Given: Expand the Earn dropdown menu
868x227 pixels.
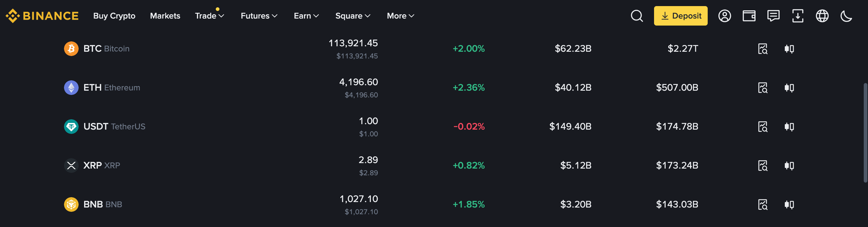Looking at the screenshot, I should (x=306, y=16).
